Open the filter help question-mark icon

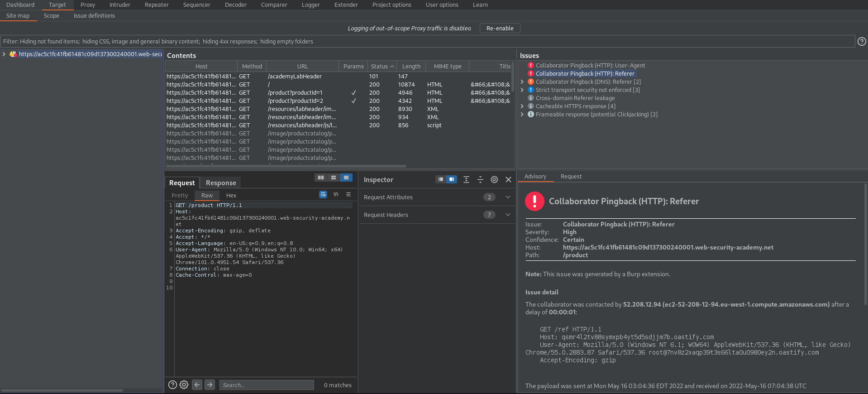point(862,41)
